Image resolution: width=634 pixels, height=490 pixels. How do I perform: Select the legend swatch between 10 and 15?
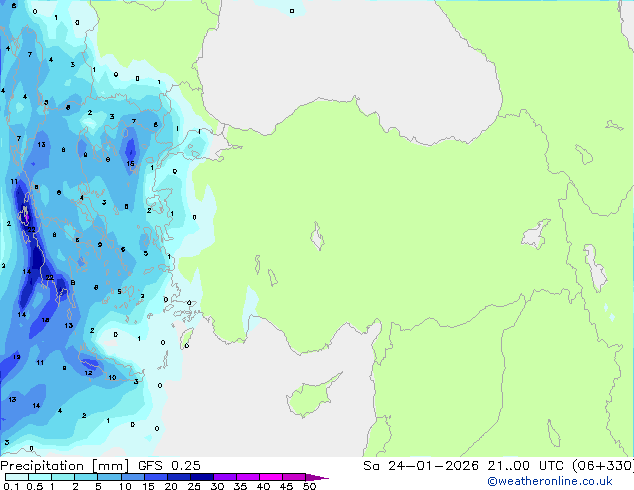(x=132, y=477)
